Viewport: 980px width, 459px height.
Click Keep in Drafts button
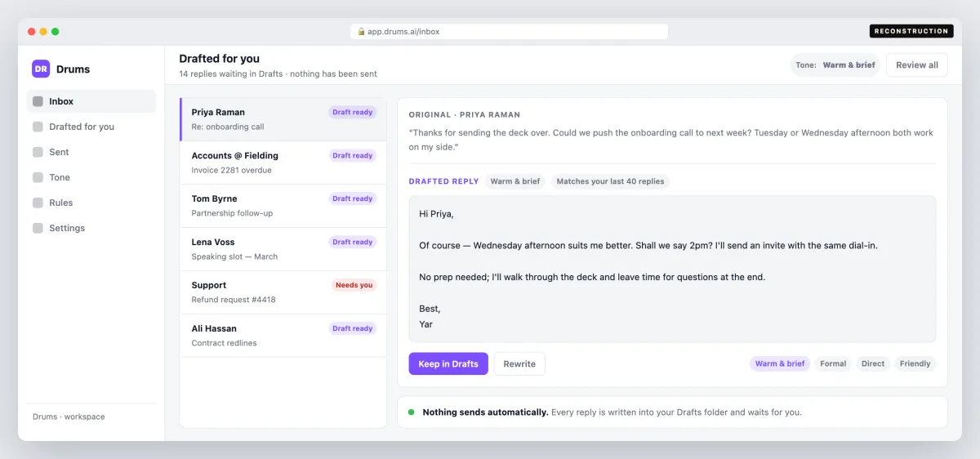pyautogui.click(x=448, y=364)
